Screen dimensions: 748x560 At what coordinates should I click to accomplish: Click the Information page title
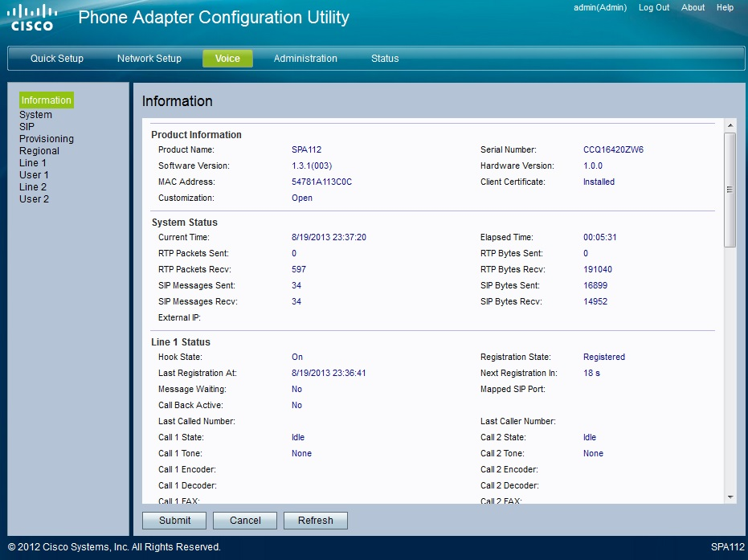177,101
